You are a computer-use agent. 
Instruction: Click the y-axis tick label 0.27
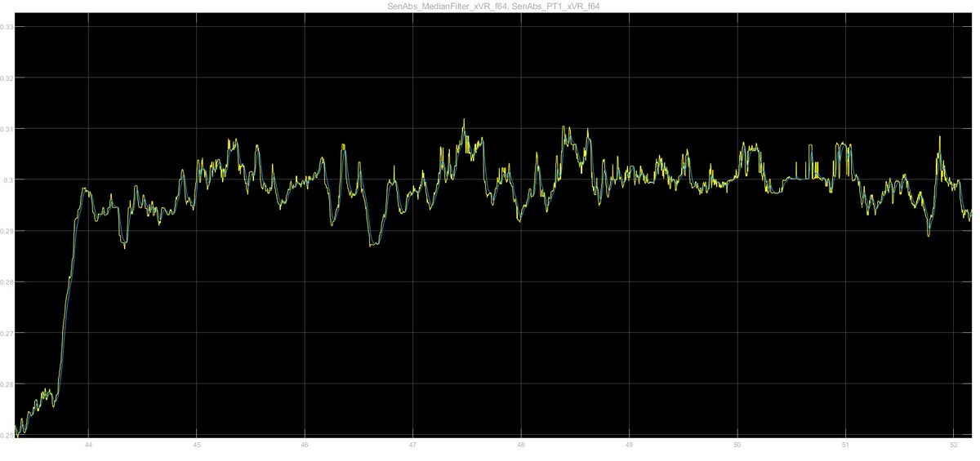(7, 334)
